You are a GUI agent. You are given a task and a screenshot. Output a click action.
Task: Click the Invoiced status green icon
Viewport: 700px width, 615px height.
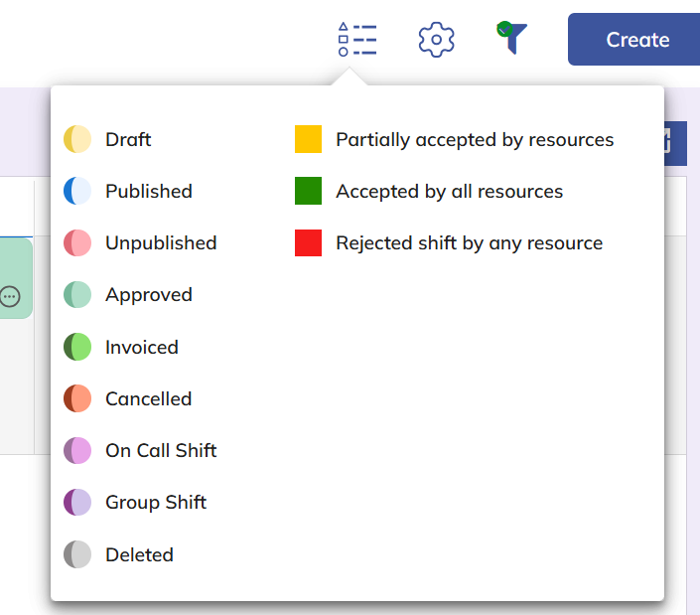(77, 347)
